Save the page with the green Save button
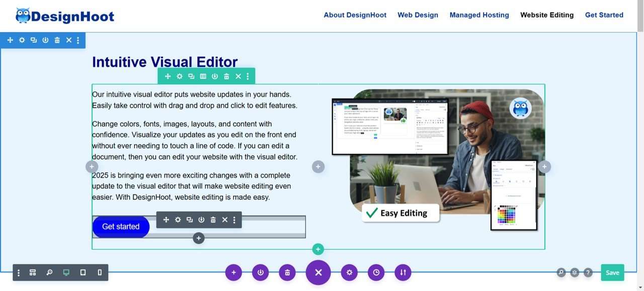 [x=612, y=272]
